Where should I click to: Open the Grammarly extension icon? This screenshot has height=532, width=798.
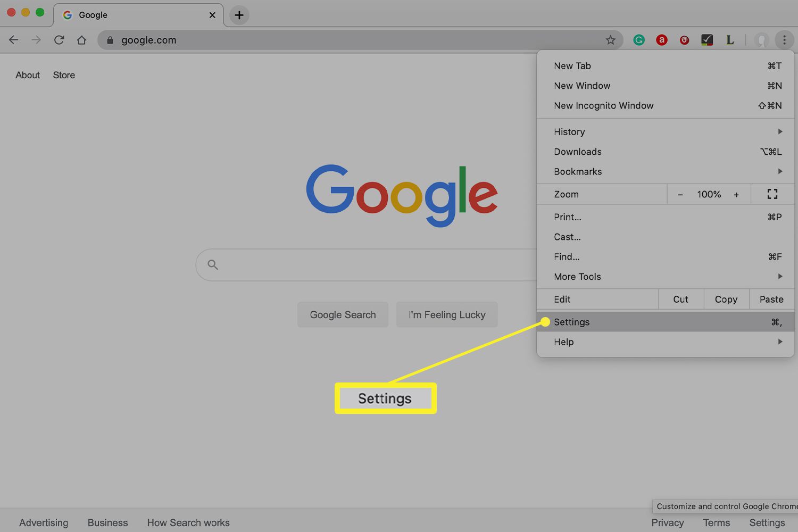click(x=639, y=40)
